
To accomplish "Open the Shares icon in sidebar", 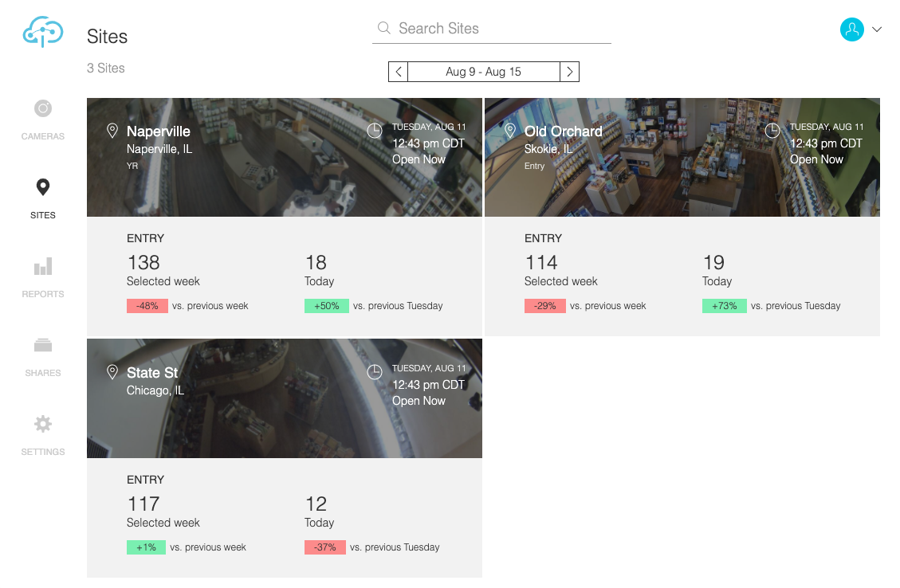I will [x=43, y=345].
